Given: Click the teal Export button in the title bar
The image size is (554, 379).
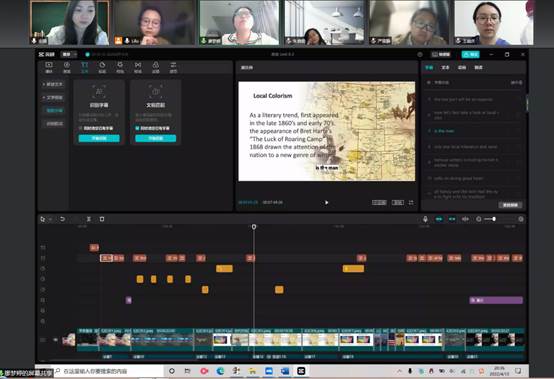Looking at the screenshot, I should 470,54.
